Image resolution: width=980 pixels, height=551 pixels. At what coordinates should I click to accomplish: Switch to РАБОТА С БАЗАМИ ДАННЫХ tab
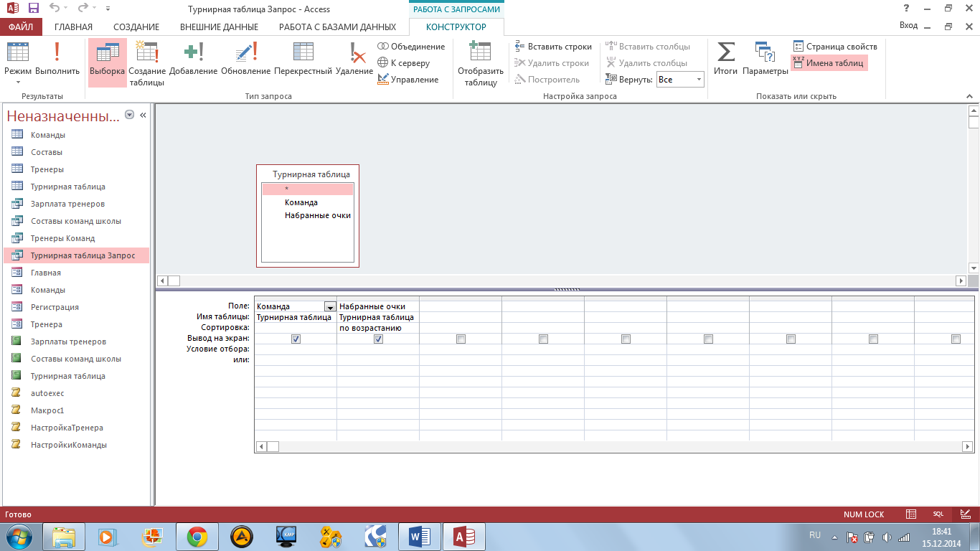(x=337, y=27)
